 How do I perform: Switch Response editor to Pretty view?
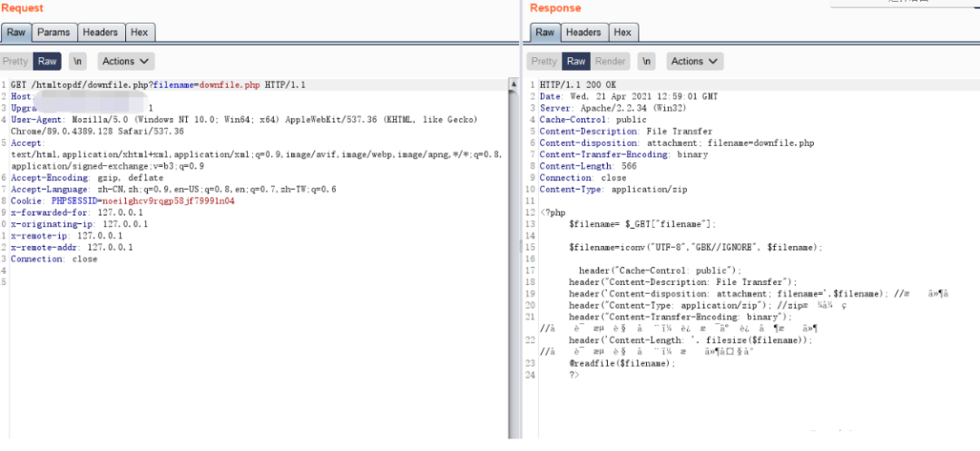(544, 62)
